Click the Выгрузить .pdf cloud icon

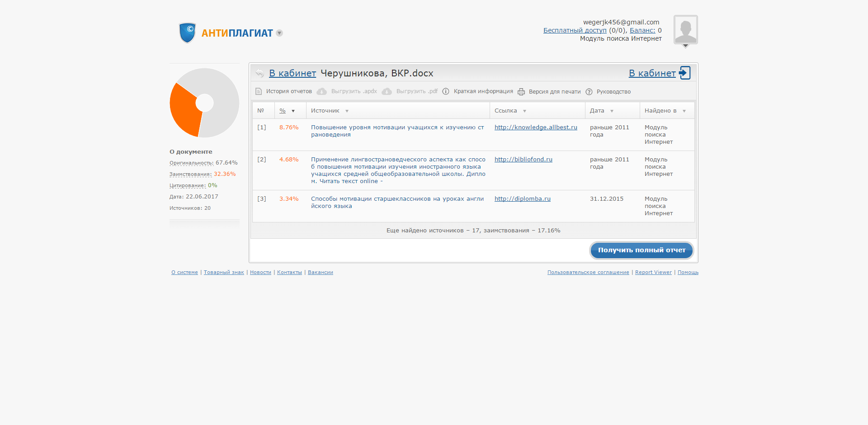[x=387, y=91]
